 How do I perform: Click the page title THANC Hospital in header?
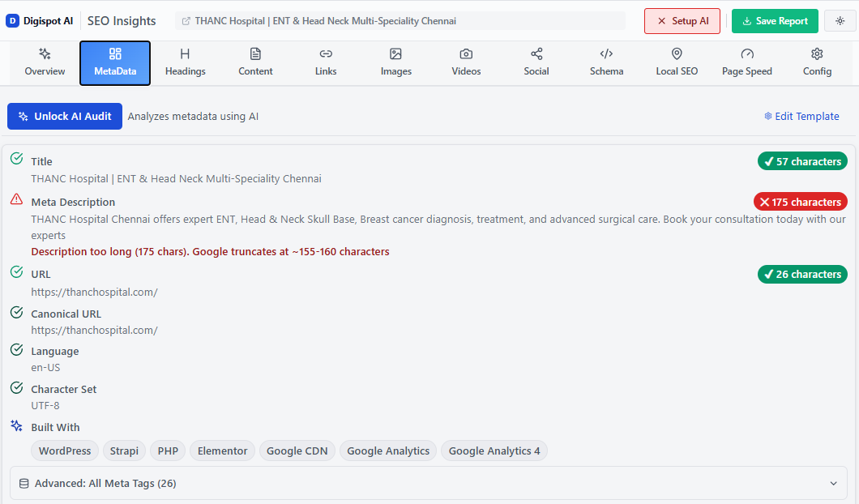pyautogui.click(x=326, y=21)
